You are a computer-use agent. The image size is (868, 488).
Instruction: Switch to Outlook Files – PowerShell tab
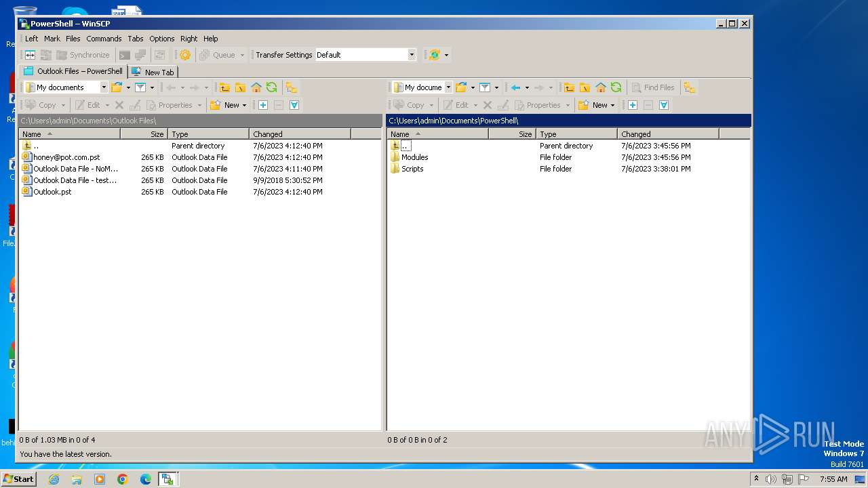click(73, 71)
